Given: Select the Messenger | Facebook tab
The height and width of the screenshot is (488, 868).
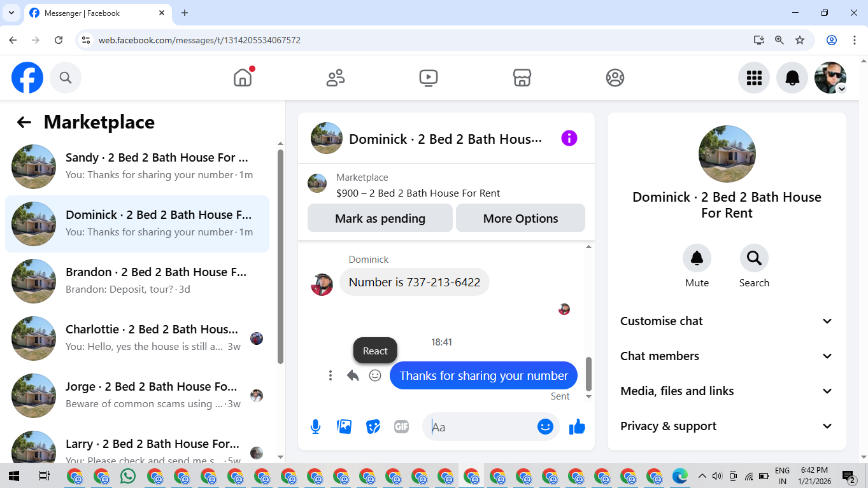Looking at the screenshot, I should [97, 13].
